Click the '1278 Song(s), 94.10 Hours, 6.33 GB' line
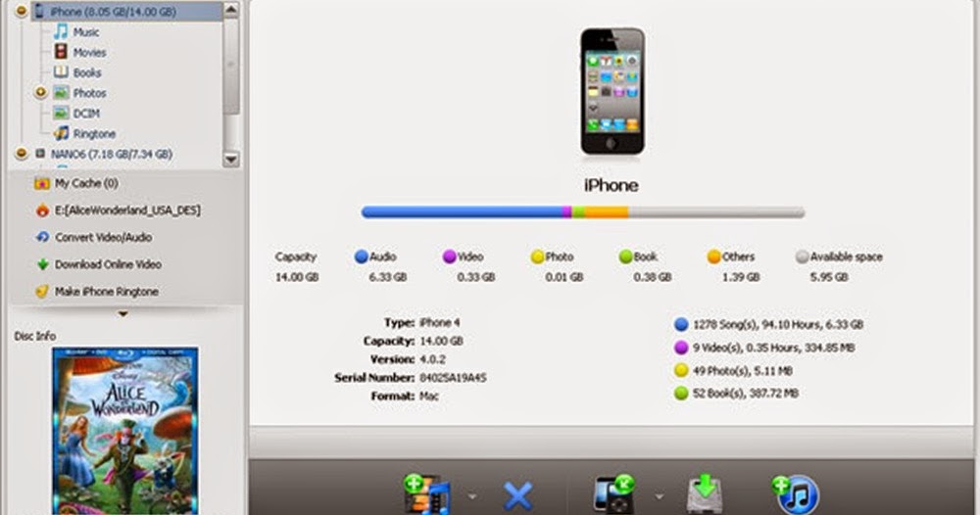980x515 pixels. point(778,325)
